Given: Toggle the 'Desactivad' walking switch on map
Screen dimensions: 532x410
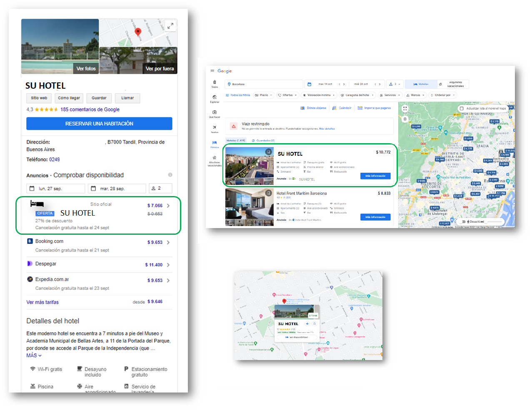Looking at the screenshot, I should (462, 222).
